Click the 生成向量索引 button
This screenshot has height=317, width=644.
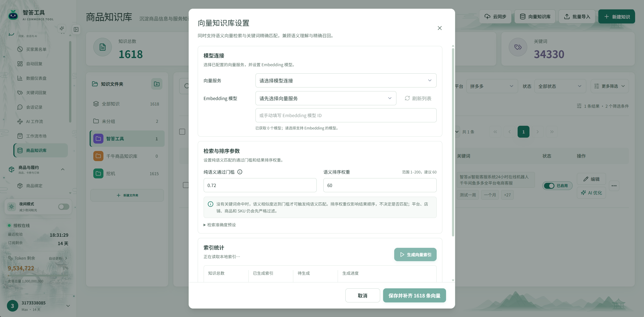(415, 254)
